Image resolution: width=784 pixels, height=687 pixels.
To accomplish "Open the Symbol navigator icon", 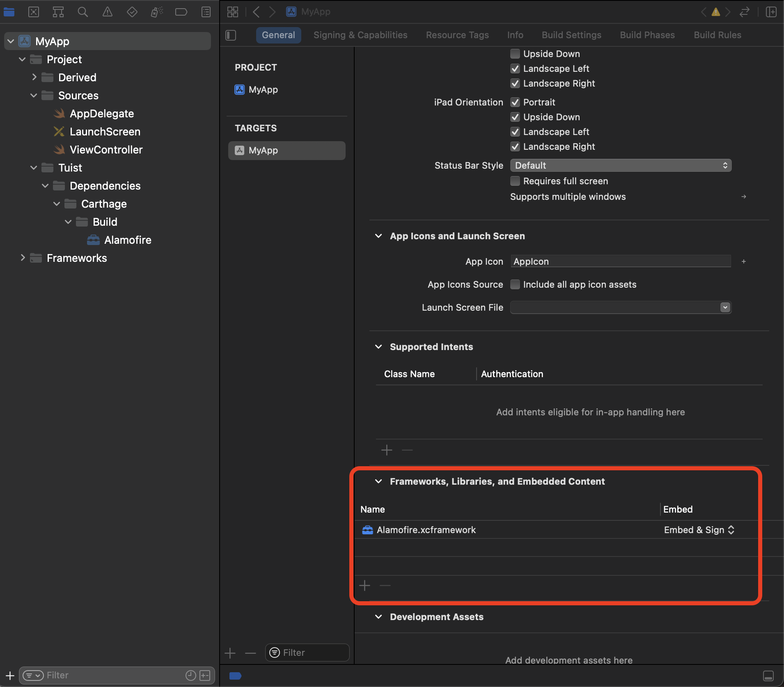I will (x=58, y=12).
